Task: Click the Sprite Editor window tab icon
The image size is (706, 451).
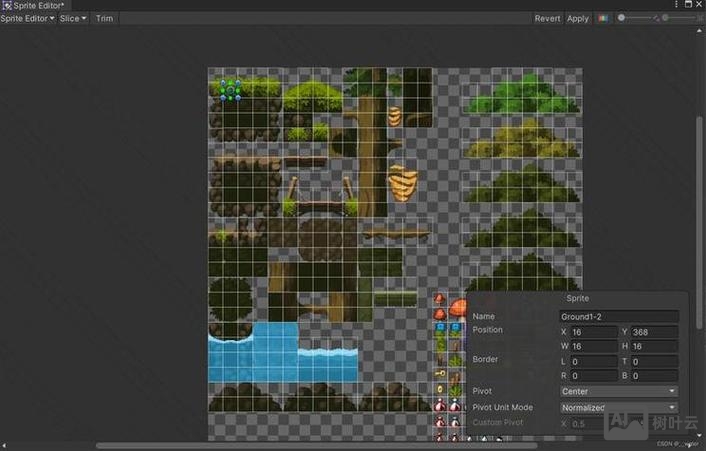Action: [6, 5]
